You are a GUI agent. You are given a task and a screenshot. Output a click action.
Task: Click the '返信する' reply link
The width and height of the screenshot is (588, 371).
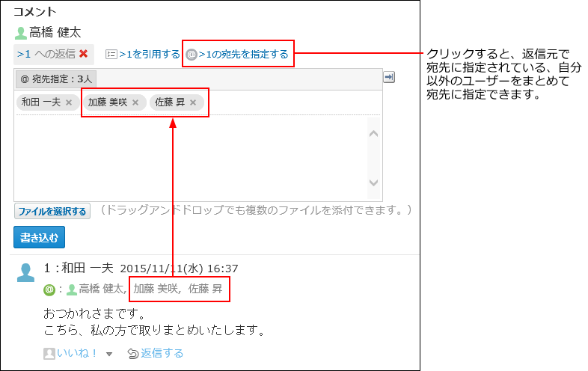[162, 353]
